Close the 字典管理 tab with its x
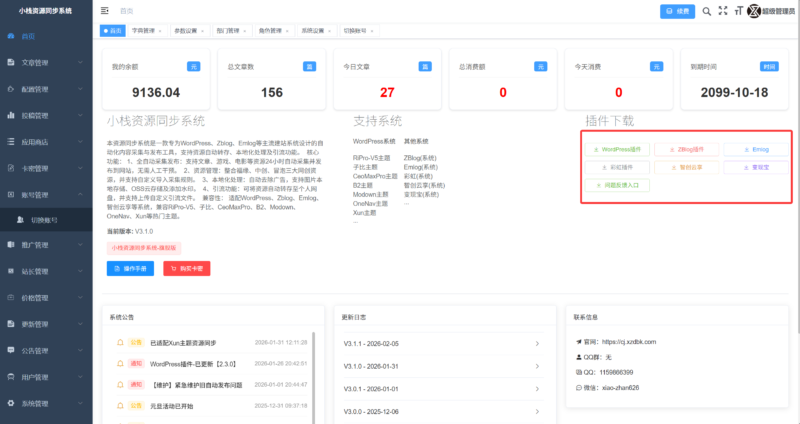Image resolution: width=800 pixels, height=424 pixels. pyautogui.click(x=160, y=31)
